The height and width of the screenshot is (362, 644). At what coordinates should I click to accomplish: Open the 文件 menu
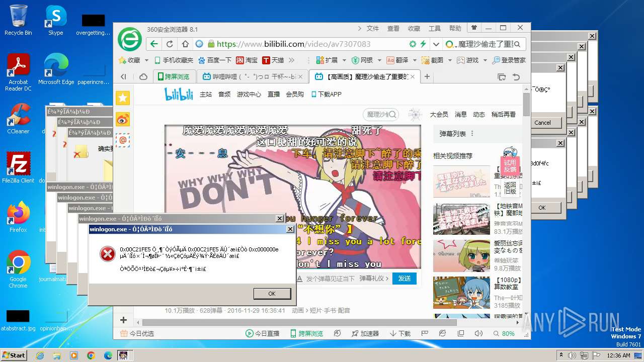[x=372, y=29]
